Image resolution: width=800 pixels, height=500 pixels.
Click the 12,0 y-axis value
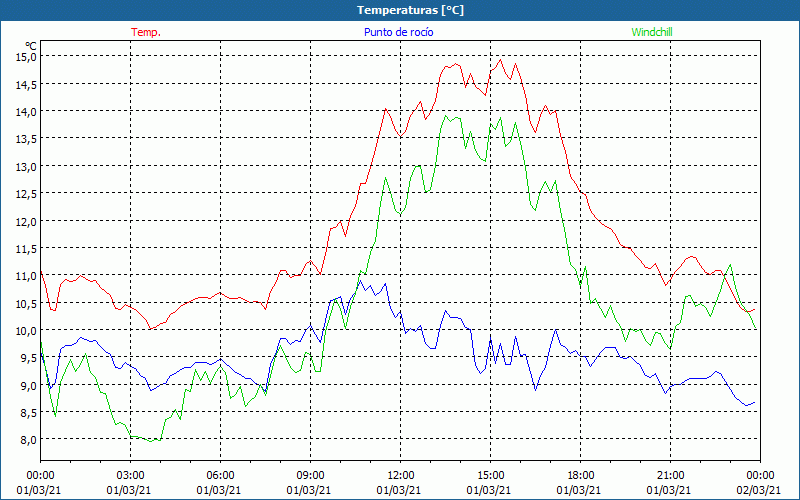click(x=27, y=221)
